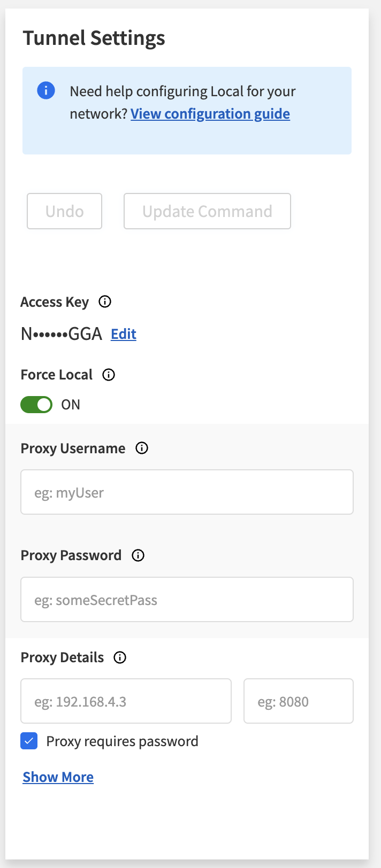Click the Proxy Username input field
381x868 pixels.
[187, 492]
